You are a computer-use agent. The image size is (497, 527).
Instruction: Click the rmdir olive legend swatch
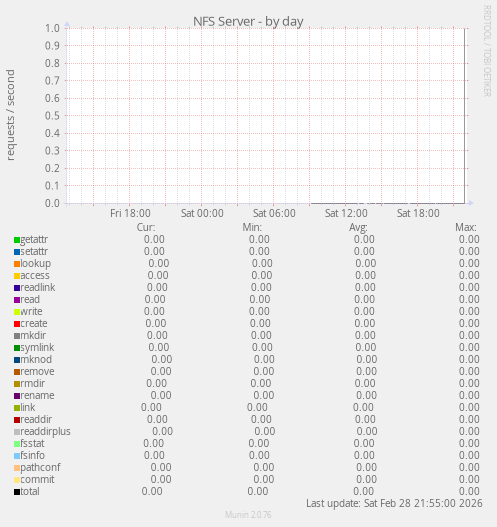coord(17,384)
